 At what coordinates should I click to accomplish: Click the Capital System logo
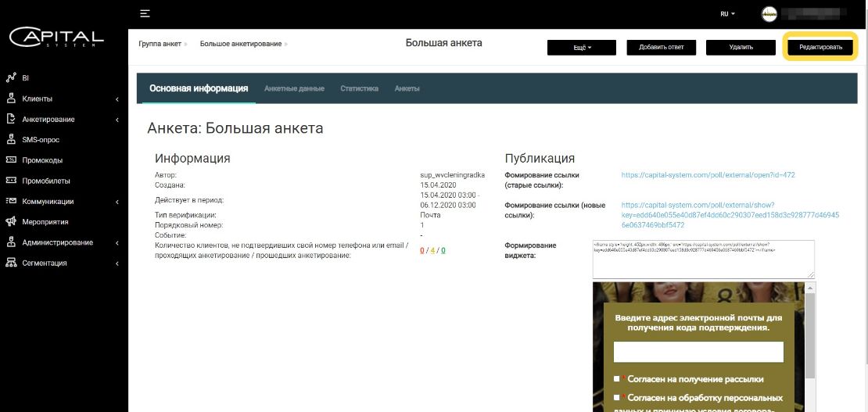(x=56, y=38)
